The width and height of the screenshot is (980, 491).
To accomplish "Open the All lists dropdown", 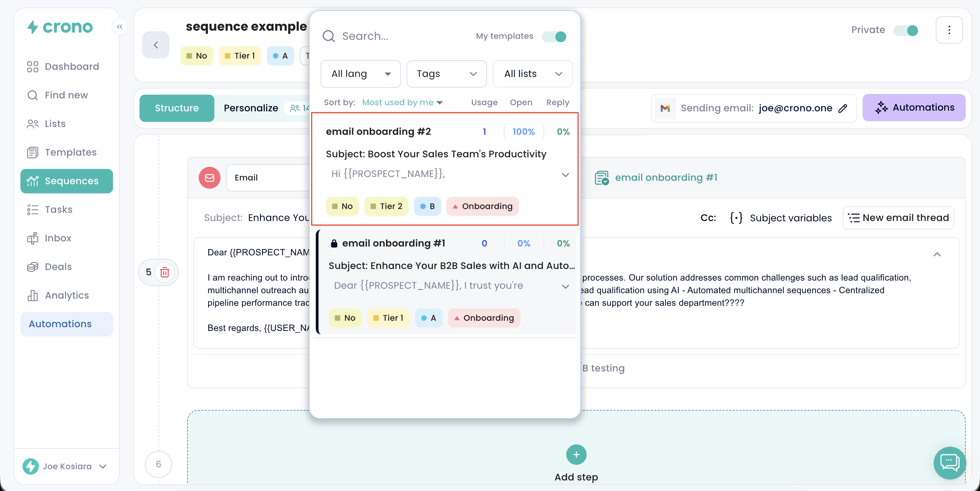I will point(532,74).
